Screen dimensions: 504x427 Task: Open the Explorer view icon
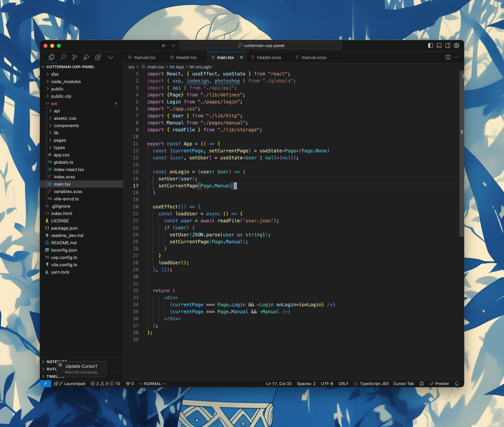[x=51, y=57]
